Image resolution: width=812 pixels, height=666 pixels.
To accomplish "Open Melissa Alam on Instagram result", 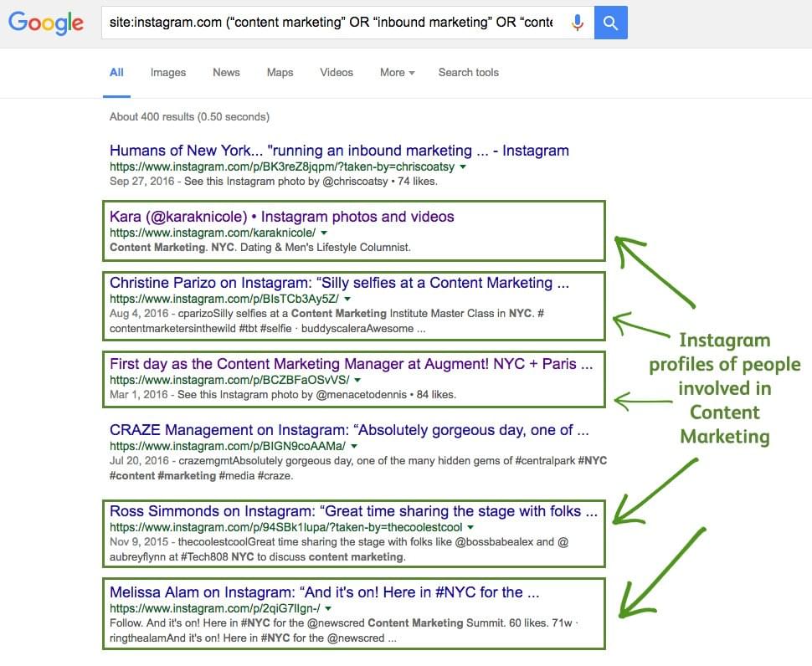I will click(325, 592).
